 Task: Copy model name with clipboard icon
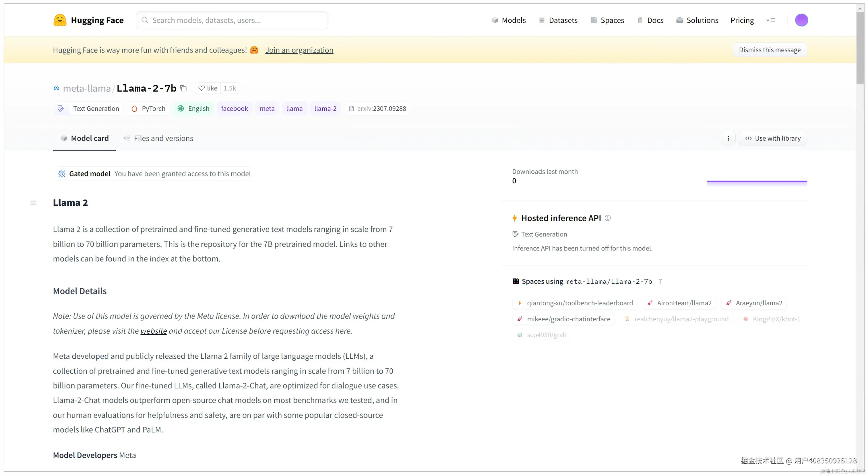[x=184, y=88]
